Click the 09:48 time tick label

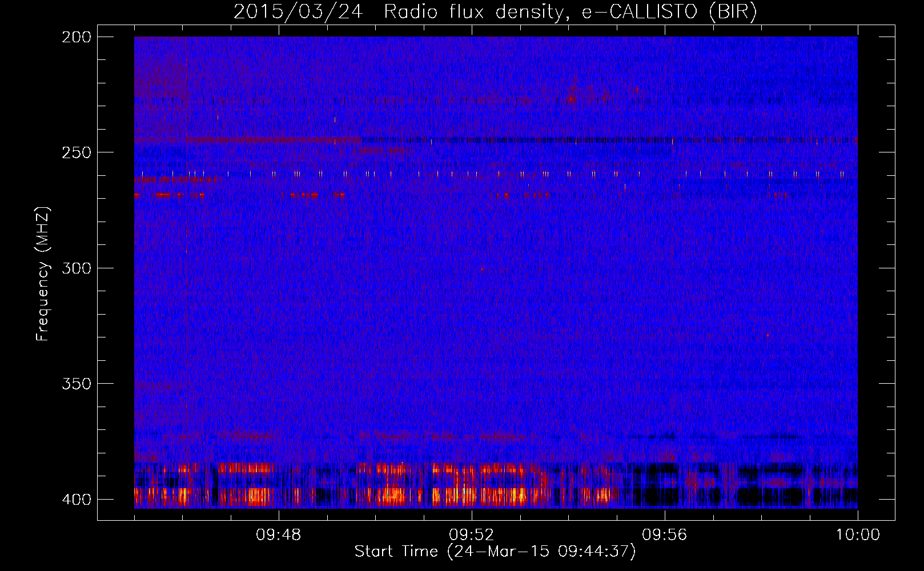[x=279, y=535]
